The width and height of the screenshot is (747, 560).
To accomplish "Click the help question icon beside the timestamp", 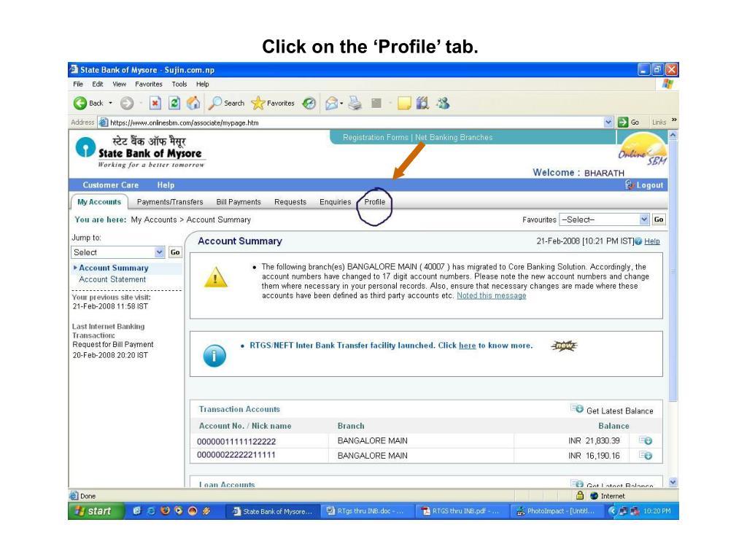I will point(638,241).
